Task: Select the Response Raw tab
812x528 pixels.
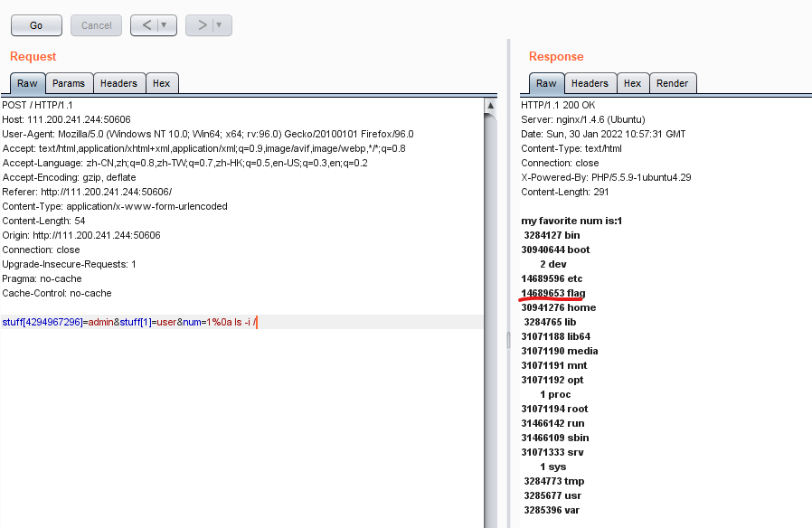Action: tap(546, 83)
